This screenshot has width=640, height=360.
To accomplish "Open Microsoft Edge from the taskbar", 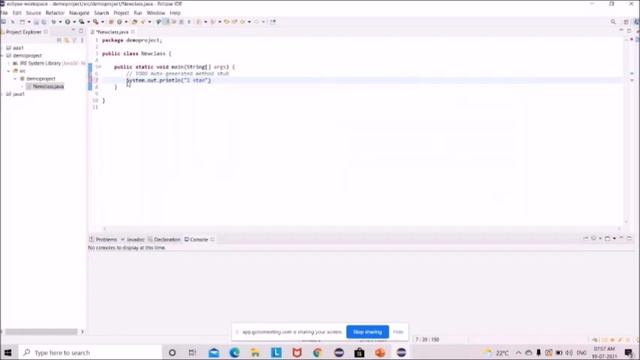I will pos(234,353).
